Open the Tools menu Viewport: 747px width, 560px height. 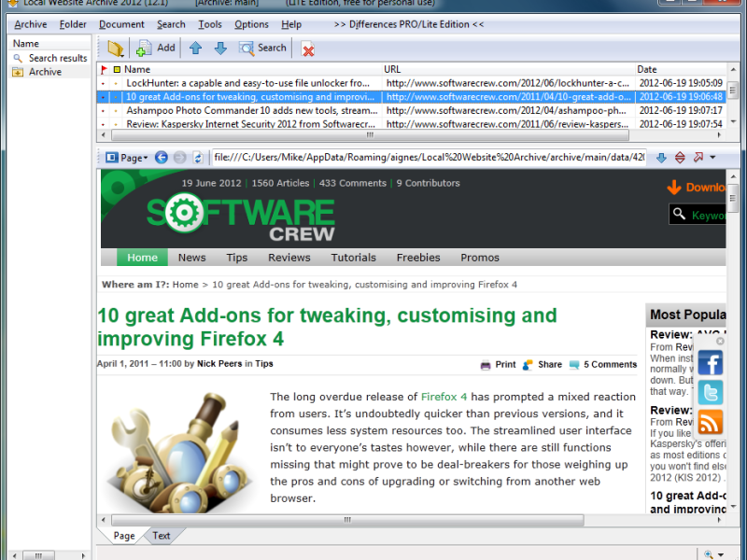pos(210,24)
